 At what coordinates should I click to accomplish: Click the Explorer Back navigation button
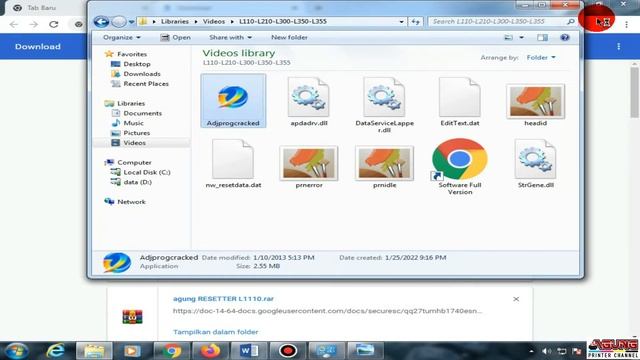(x=101, y=21)
